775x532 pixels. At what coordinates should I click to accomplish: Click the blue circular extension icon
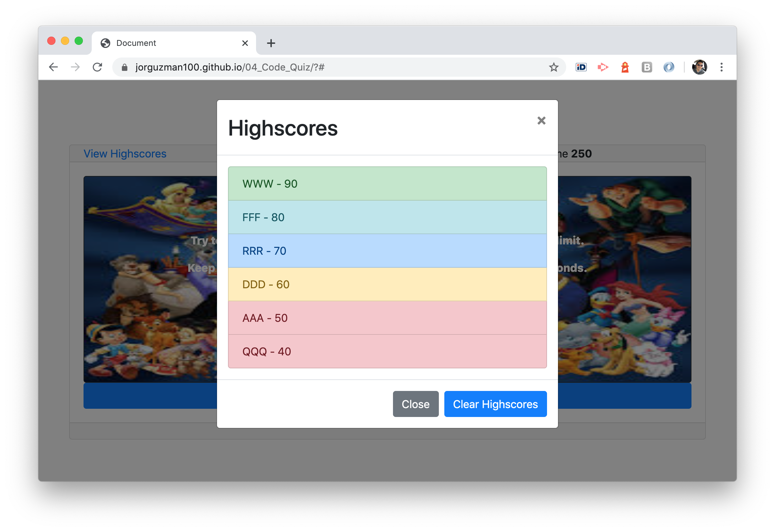click(x=669, y=67)
